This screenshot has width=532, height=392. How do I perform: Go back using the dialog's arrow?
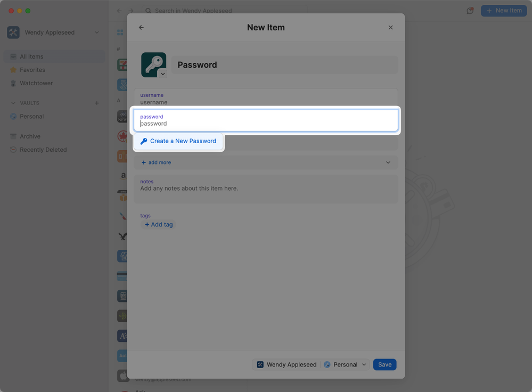(141, 28)
